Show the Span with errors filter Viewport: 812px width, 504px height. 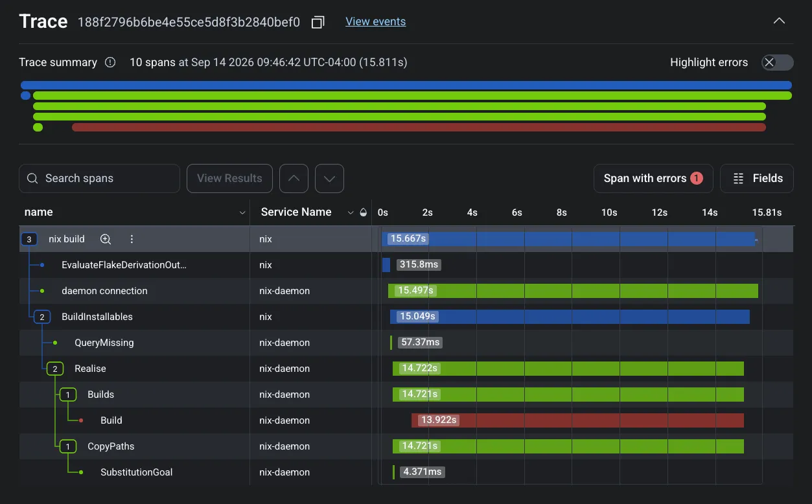(x=653, y=178)
